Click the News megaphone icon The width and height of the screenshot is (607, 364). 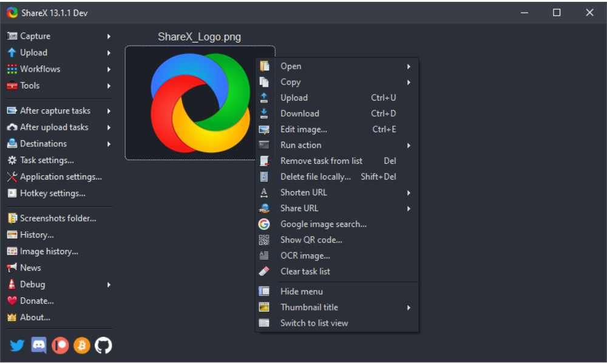pos(12,268)
